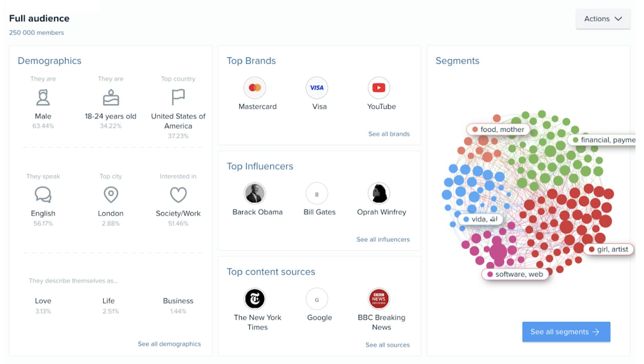This screenshot has height=364, width=644.
Task: Select the Society/Work heart icon
Action: pyautogui.click(x=178, y=195)
